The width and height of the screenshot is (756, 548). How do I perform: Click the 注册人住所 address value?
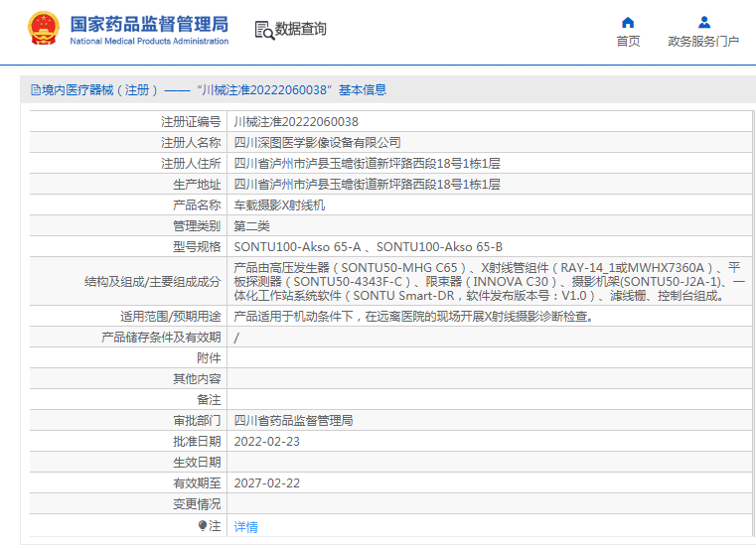click(x=367, y=164)
